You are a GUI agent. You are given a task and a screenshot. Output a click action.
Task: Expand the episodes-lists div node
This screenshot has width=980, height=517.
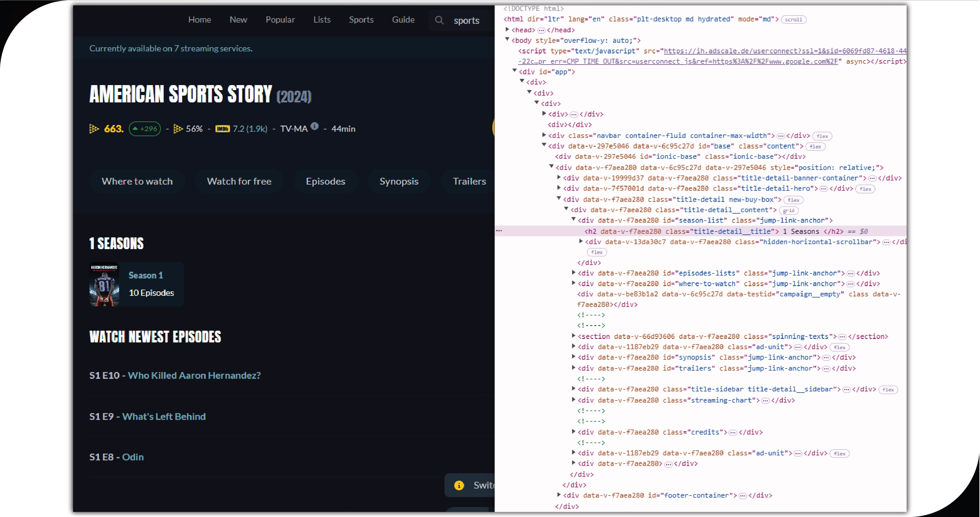coord(573,272)
